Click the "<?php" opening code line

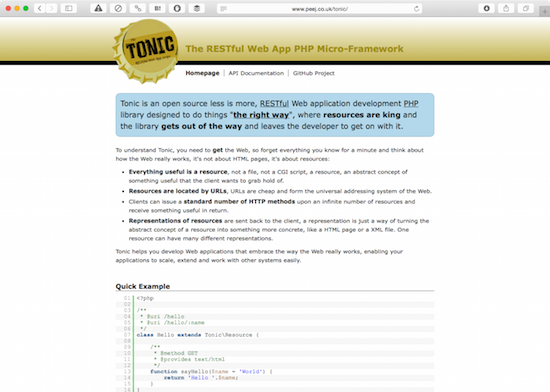tap(145, 298)
